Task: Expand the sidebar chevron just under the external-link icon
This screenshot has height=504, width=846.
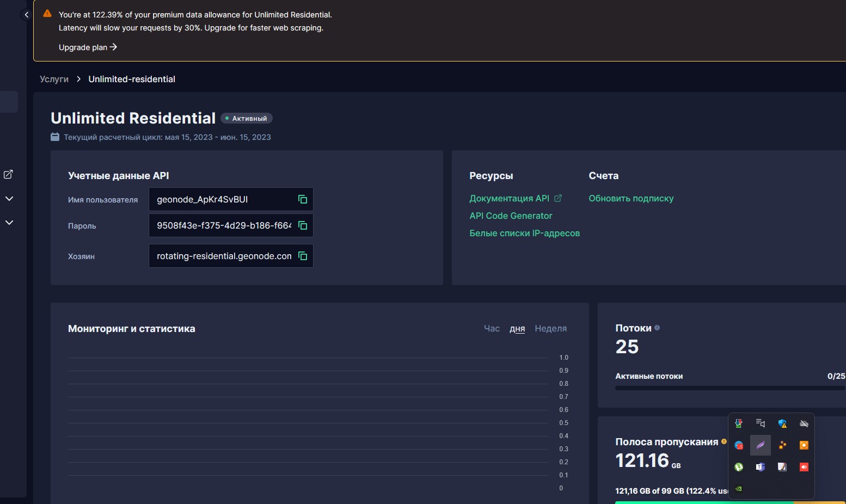Action: 9,199
